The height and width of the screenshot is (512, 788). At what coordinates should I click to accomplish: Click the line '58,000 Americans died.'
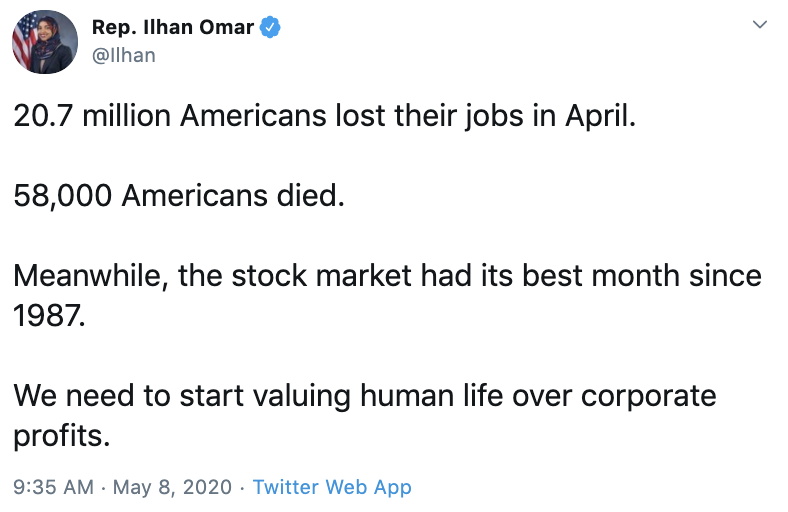pos(179,195)
